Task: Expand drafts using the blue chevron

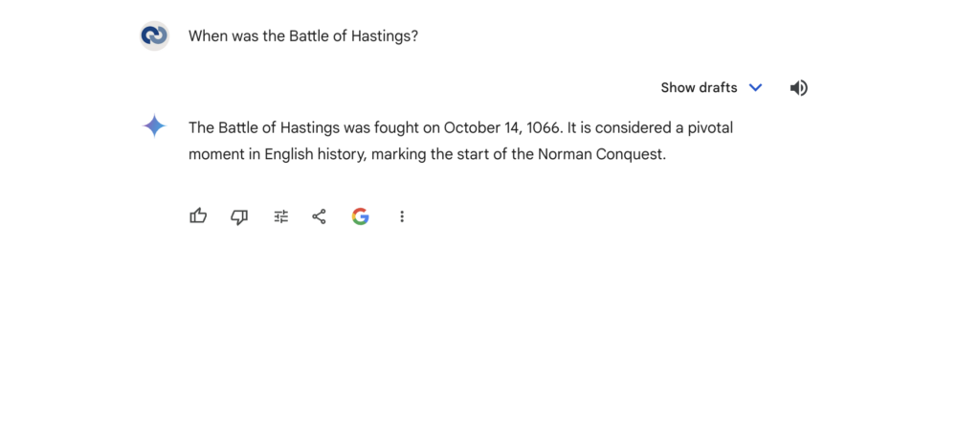Action: click(x=756, y=87)
